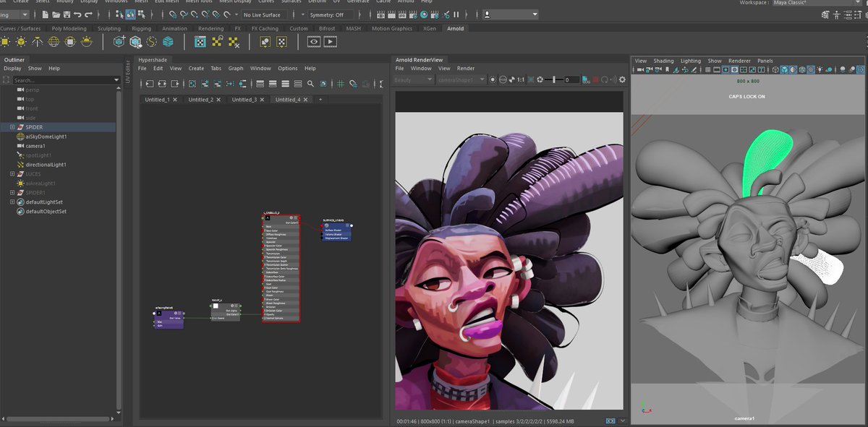
Task: Toggle the render pause icon in status line
Action: [x=456, y=14]
